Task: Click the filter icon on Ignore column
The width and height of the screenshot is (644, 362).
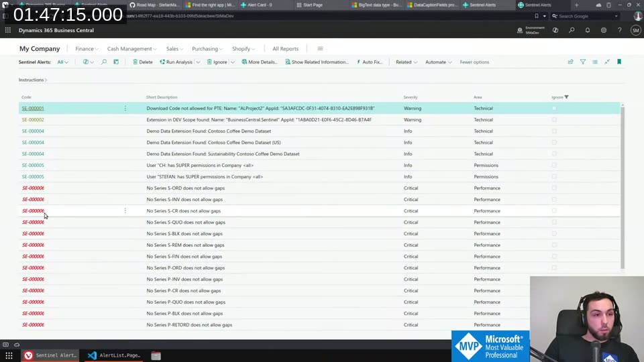Action: click(x=566, y=97)
